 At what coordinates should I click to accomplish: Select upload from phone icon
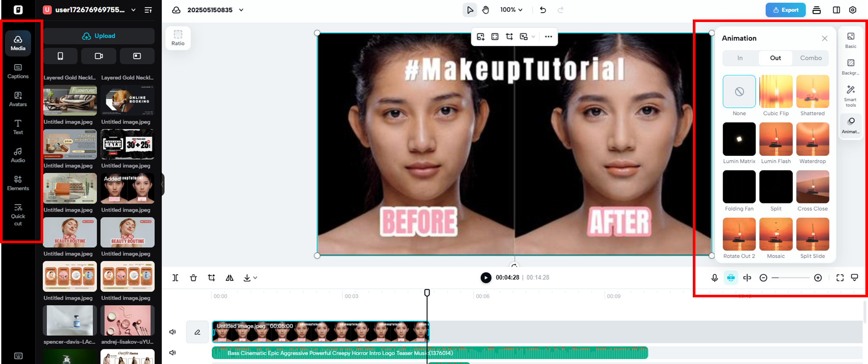click(60, 56)
